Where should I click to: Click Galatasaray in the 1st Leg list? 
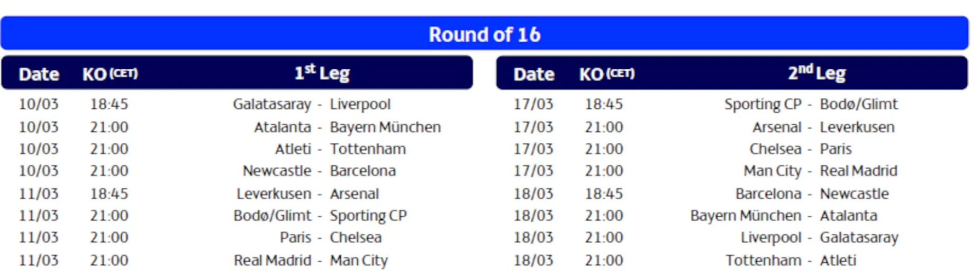pyautogui.click(x=272, y=104)
